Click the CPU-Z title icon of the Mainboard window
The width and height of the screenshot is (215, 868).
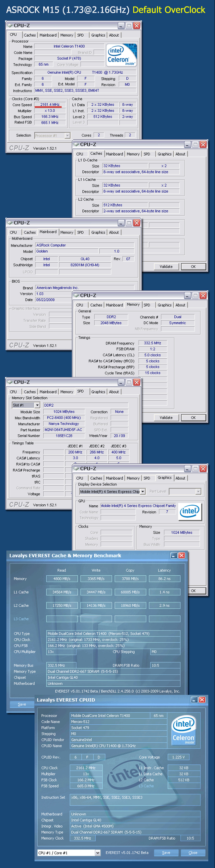click(10, 223)
